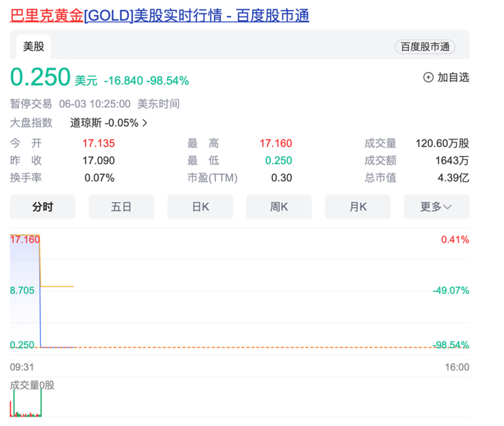Click the -98.54% label on chart axis

coord(451,345)
